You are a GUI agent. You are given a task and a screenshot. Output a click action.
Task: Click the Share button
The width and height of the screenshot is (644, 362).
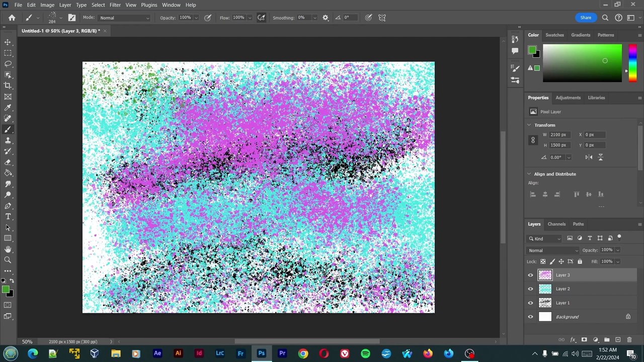point(586,18)
